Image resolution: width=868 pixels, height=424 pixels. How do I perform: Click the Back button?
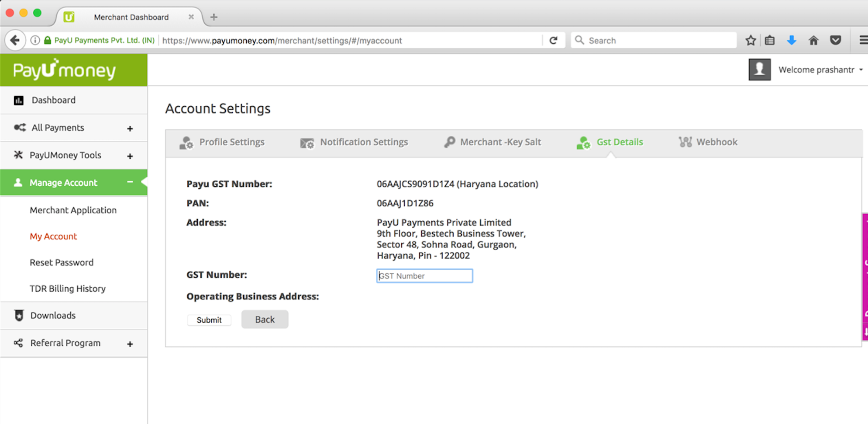pyautogui.click(x=265, y=320)
